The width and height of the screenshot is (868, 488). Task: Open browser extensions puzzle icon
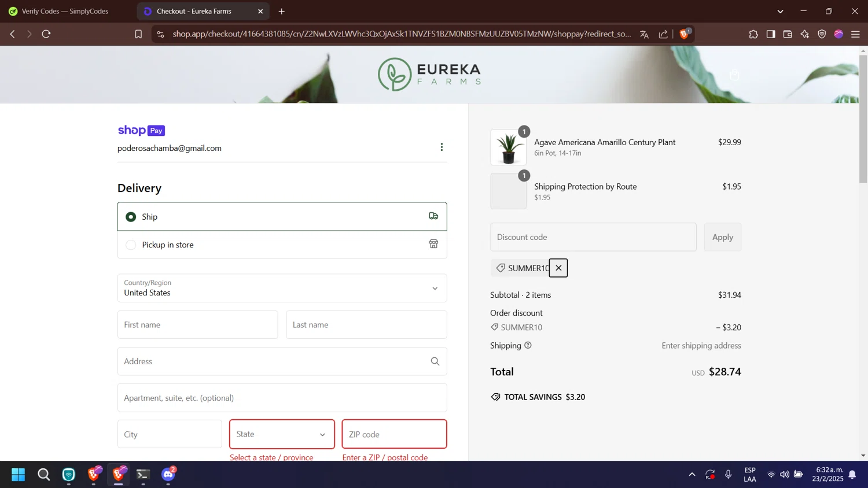pos(753,34)
